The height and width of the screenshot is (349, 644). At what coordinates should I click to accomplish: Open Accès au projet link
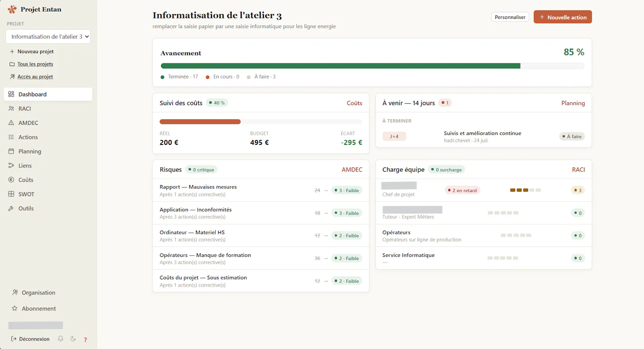[35, 76]
